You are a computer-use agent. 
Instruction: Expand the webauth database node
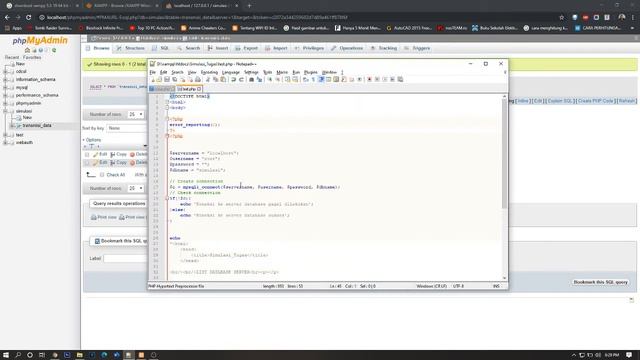[5, 142]
